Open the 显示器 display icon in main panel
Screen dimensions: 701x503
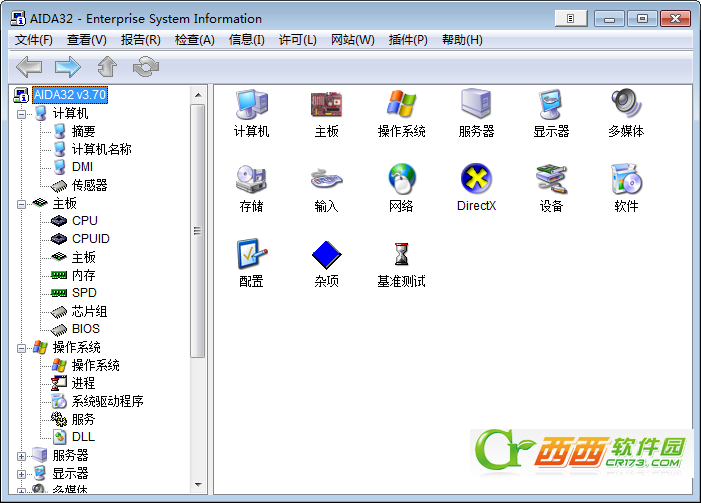pos(551,114)
